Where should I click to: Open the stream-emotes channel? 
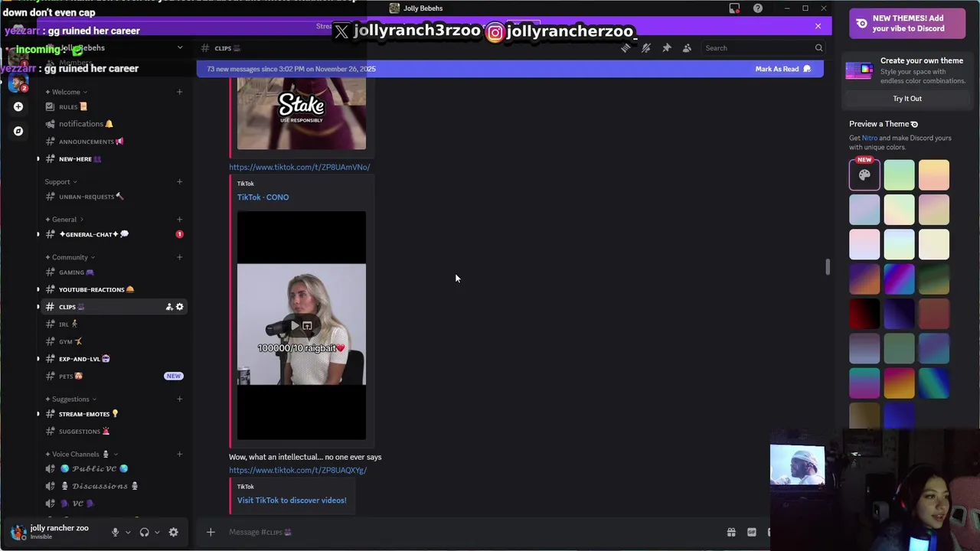114,414
